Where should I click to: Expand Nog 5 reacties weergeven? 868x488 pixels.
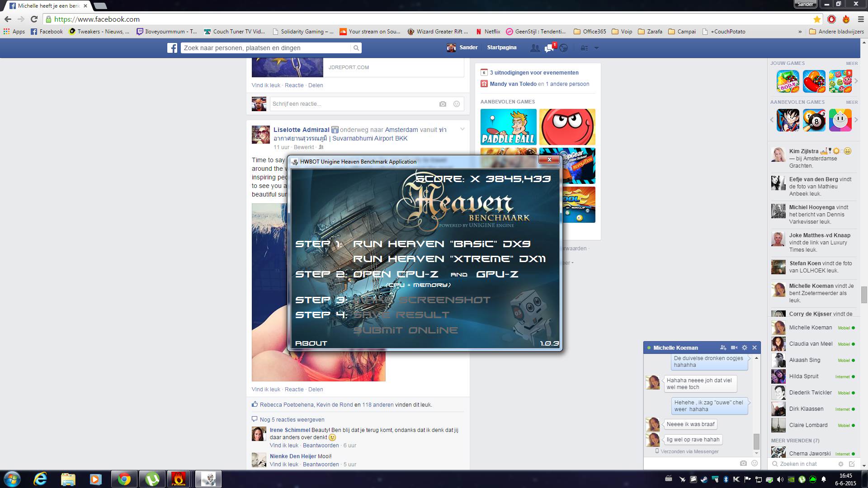(x=292, y=419)
